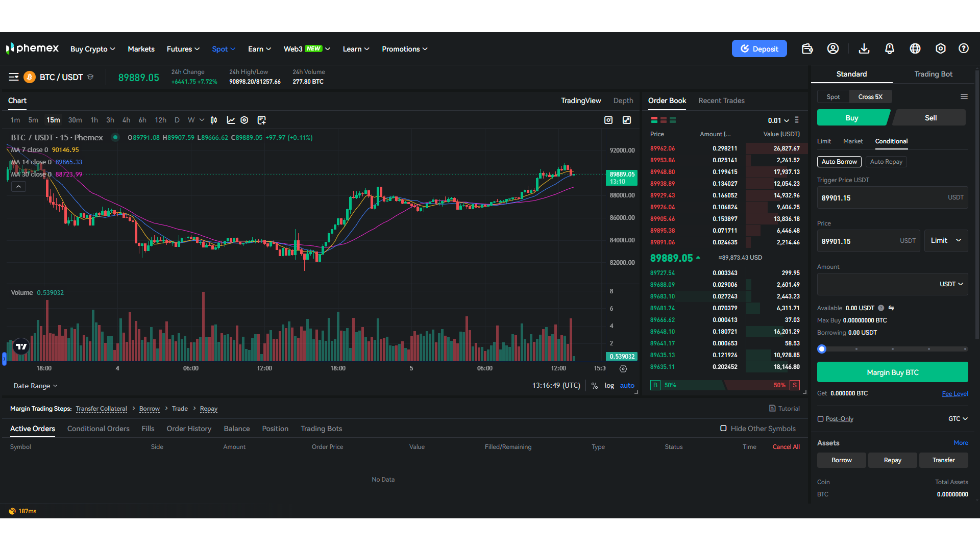
Task: Toggle the chart percent scale
Action: [594, 386]
